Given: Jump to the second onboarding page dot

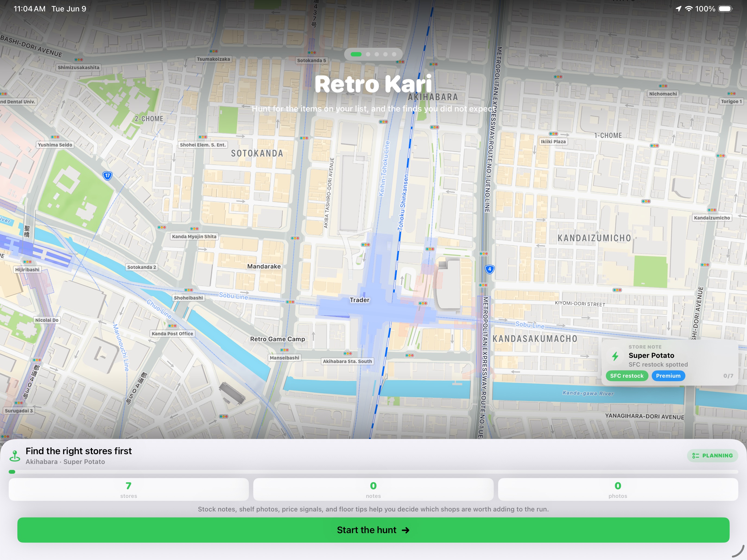Looking at the screenshot, I should 368,54.
